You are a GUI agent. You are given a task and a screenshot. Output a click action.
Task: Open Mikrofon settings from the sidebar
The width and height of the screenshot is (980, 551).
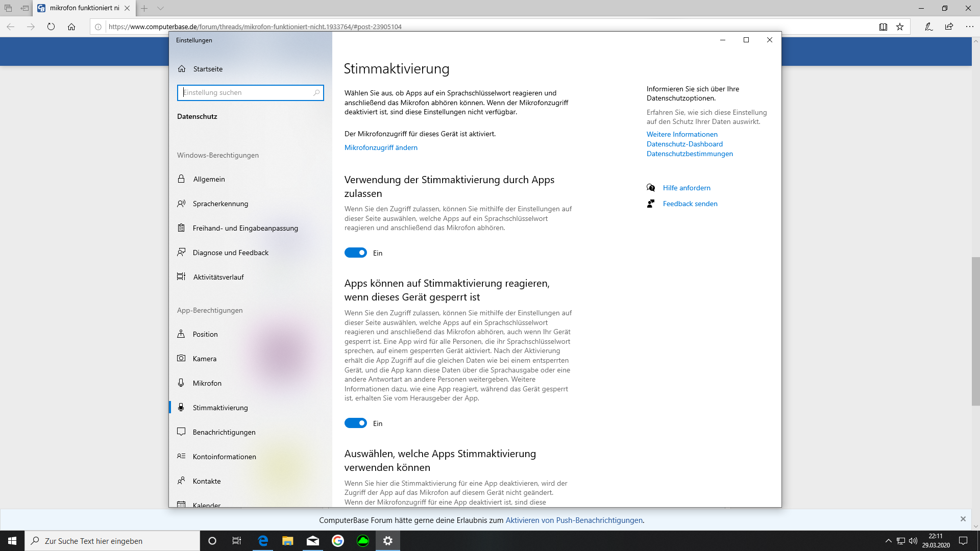click(x=206, y=383)
